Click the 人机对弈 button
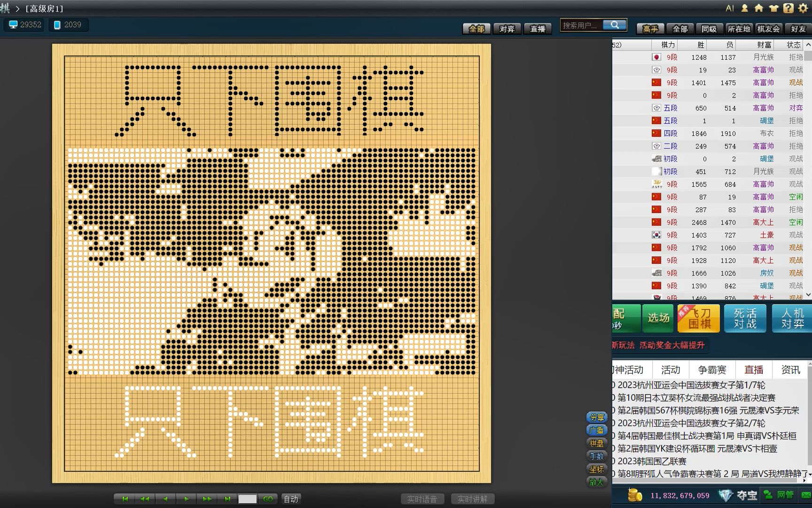Image resolution: width=812 pixels, height=508 pixels. coord(792,318)
